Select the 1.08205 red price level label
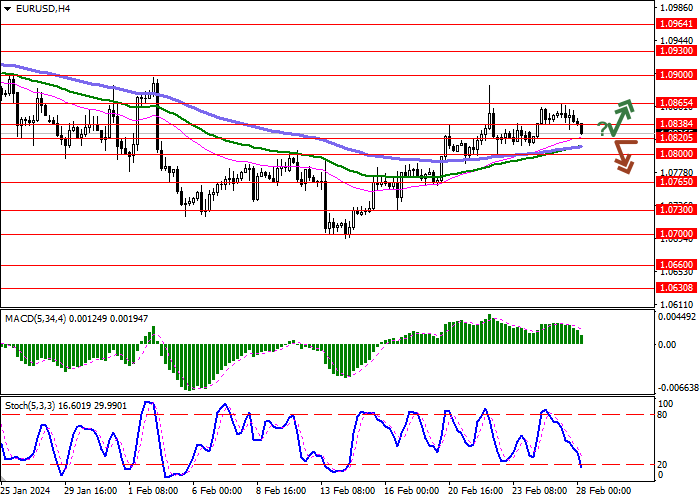The image size is (700, 500). [677, 138]
